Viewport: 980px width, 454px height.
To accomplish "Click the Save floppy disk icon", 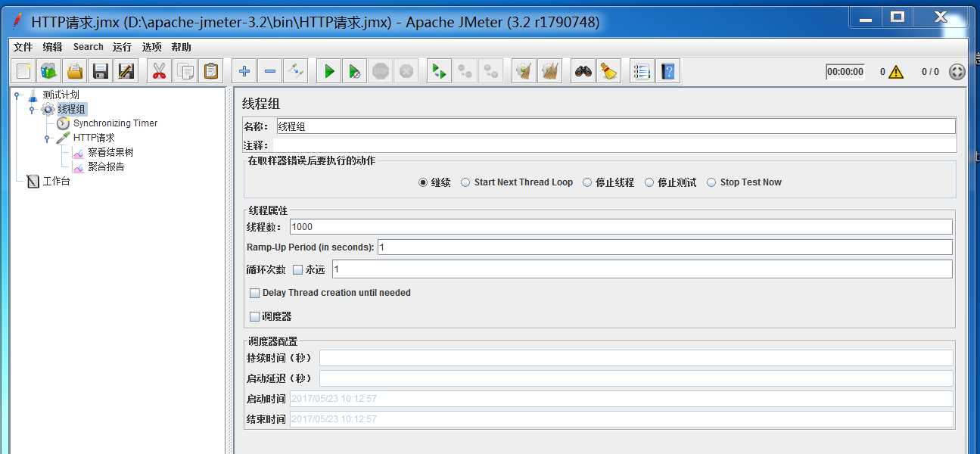I will pyautogui.click(x=100, y=72).
